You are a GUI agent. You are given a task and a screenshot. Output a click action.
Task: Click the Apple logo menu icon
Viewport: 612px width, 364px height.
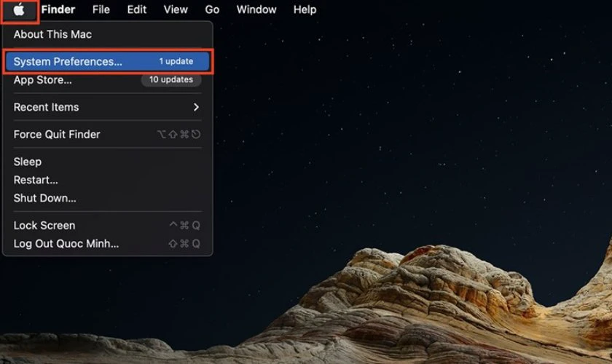coord(19,9)
